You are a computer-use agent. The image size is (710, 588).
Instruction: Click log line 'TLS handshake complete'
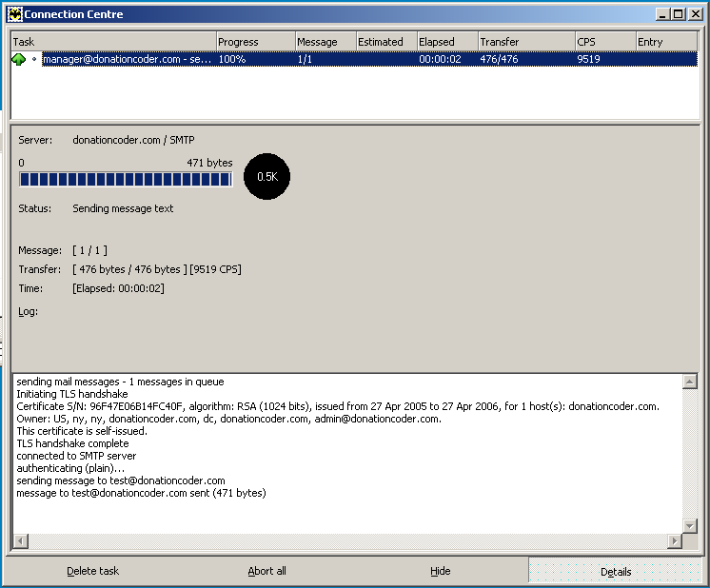pos(73,443)
